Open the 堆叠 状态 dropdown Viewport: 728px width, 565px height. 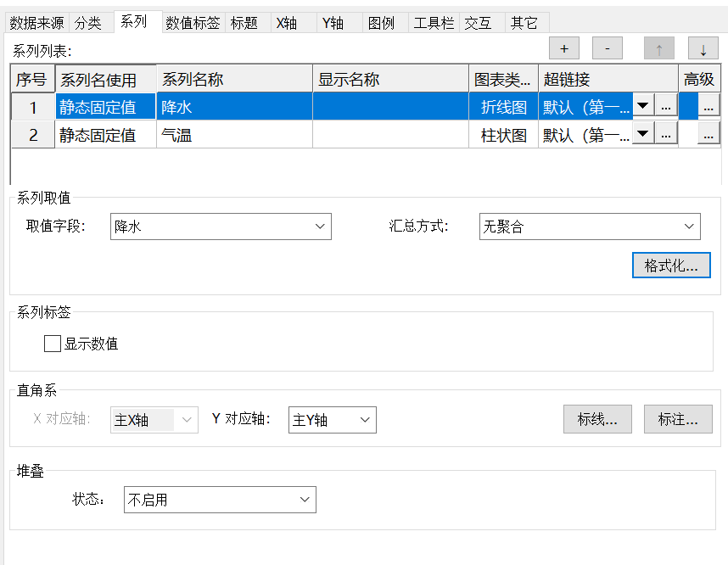(305, 500)
